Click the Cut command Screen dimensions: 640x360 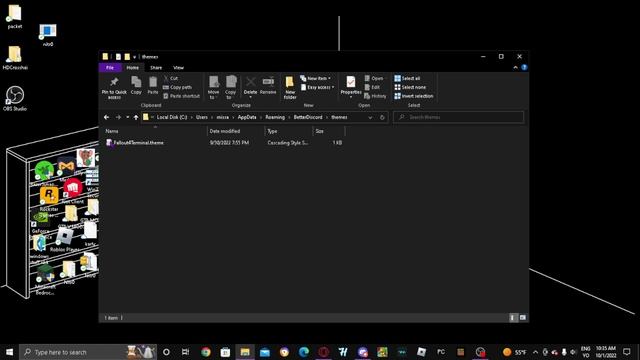171,78
